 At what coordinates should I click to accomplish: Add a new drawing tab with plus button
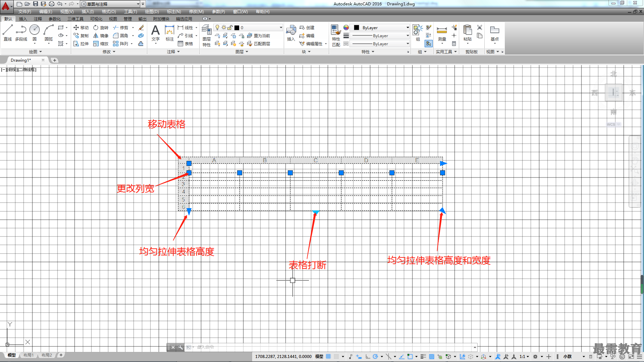coord(55,60)
